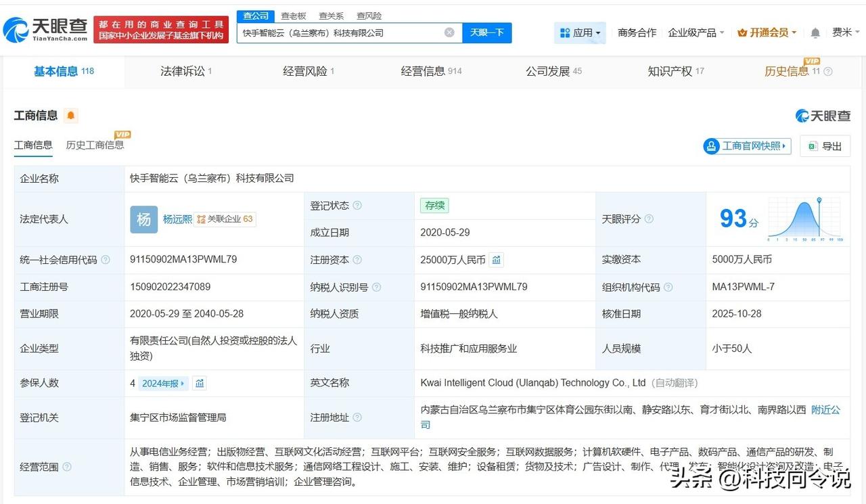The width and height of the screenshot is (866, 504).
Task: Clear the search box with the X icon
Action: coord(449,32)
